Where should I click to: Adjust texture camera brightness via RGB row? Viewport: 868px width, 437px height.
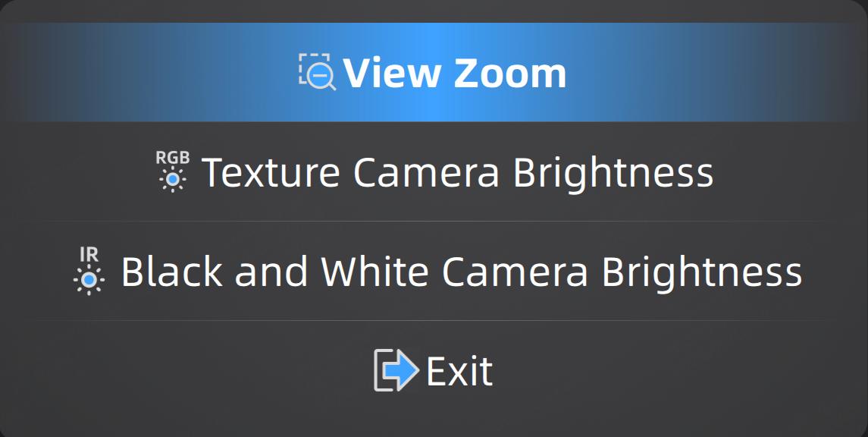(434, 172)
